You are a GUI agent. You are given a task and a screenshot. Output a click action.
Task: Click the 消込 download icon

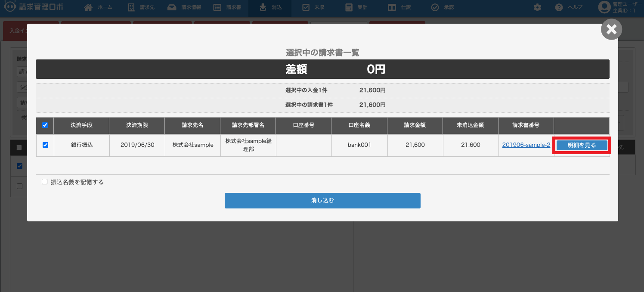(x=263, y=7)
